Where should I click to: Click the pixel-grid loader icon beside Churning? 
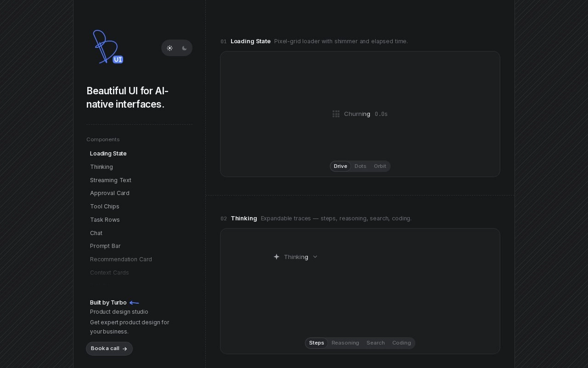336,114
